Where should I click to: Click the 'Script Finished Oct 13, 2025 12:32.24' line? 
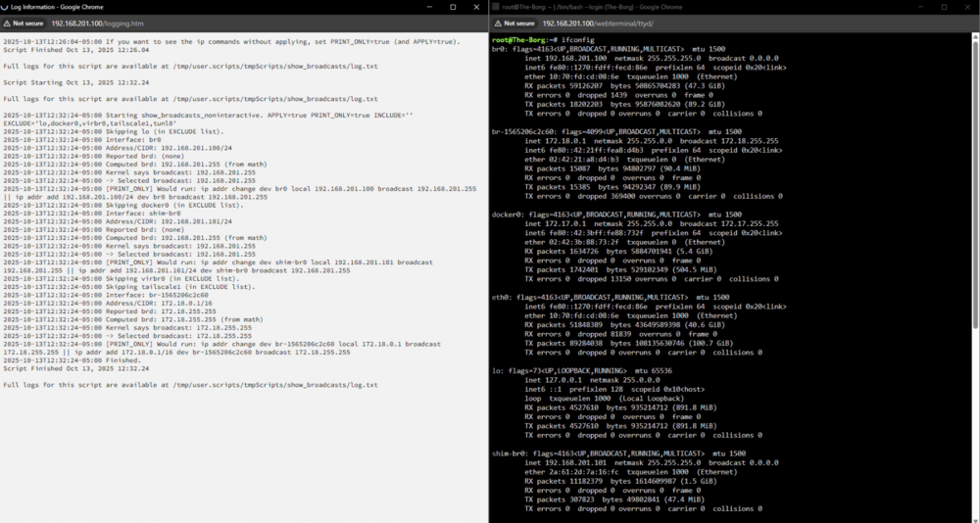(76, 368)
